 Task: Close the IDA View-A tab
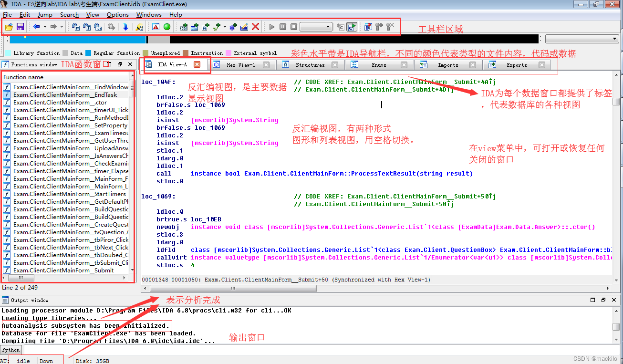click(197, 64)
